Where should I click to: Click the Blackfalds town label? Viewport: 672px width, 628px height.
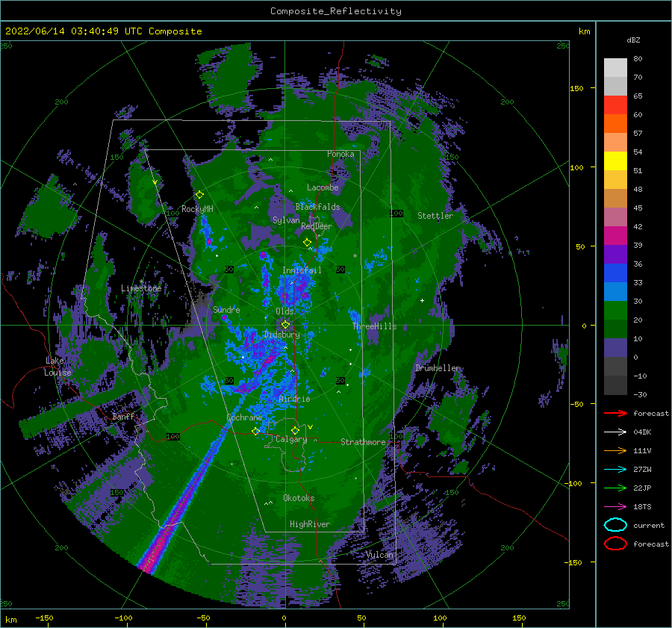(317, 207)
